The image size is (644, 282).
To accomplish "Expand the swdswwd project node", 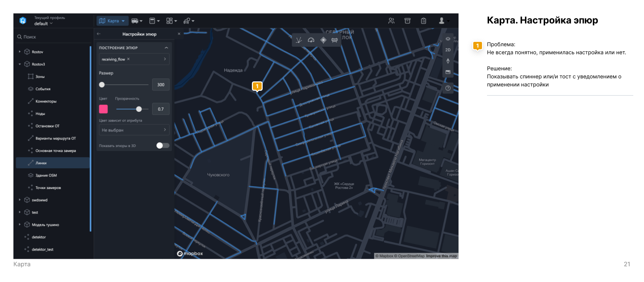I will pyautogui.click(x=20, y=200).
